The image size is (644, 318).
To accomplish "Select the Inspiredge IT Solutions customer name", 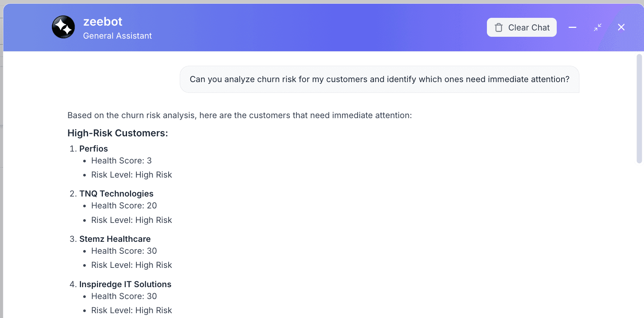I will pyautogui.click(x=125, y=284).
